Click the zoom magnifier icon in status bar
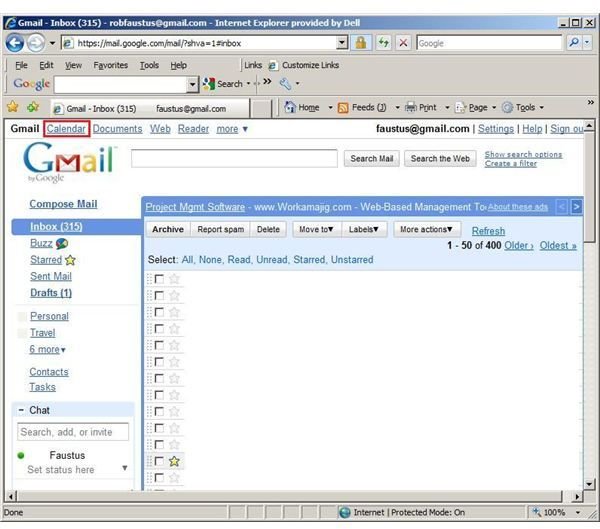600x529 pixels. [536, 512]
